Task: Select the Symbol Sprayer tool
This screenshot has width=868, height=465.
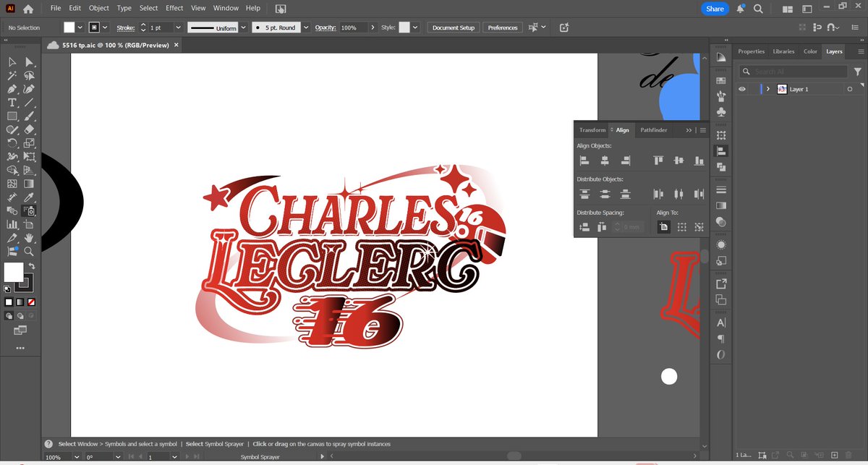Action: [29, 211]
